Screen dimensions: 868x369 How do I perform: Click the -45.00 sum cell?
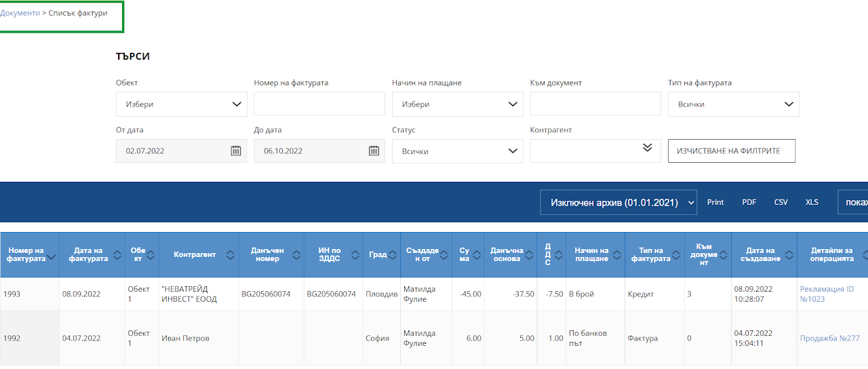point(469,294)
